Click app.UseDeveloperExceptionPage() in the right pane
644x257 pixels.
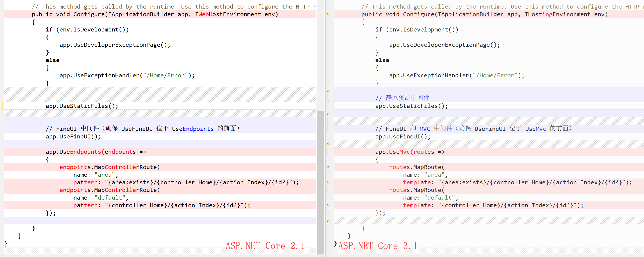(x=445, y=45)
